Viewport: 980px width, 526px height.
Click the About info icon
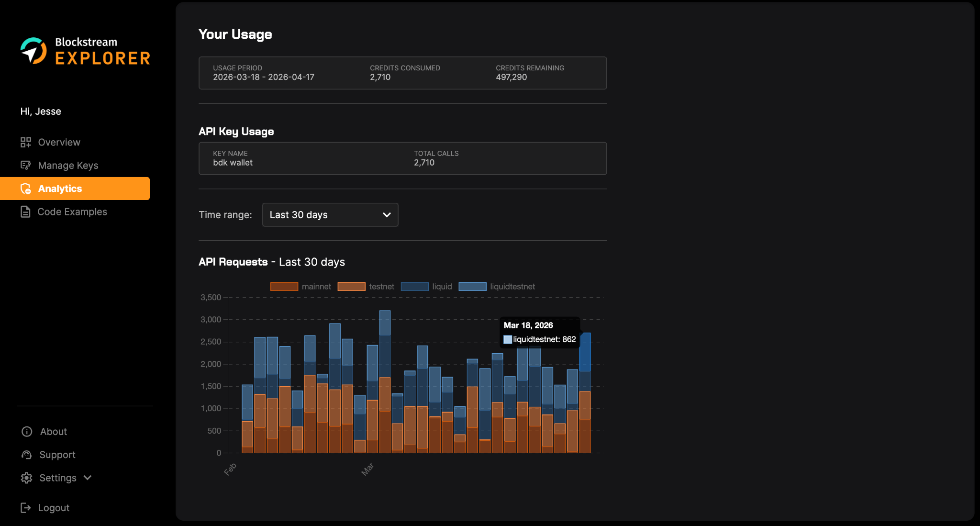pos(27,432)
